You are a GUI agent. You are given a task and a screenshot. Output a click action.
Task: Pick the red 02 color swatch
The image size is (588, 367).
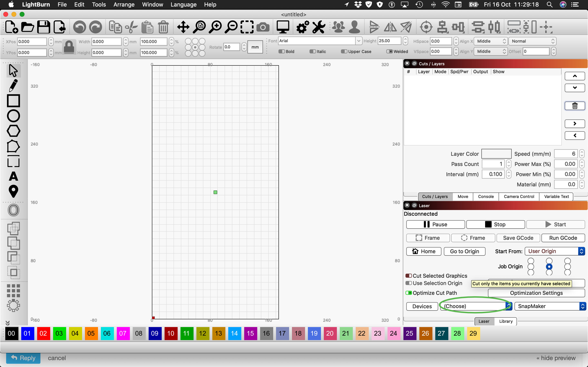click(43, 333)
